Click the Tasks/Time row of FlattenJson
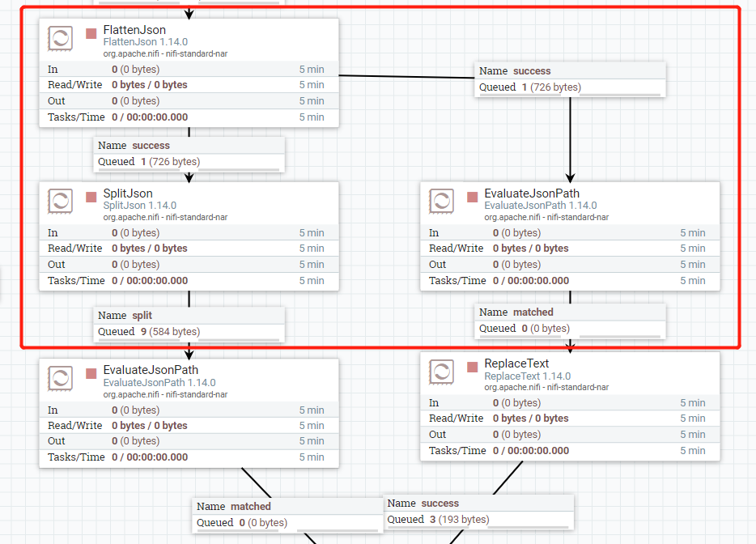 (x=189, y=117)
